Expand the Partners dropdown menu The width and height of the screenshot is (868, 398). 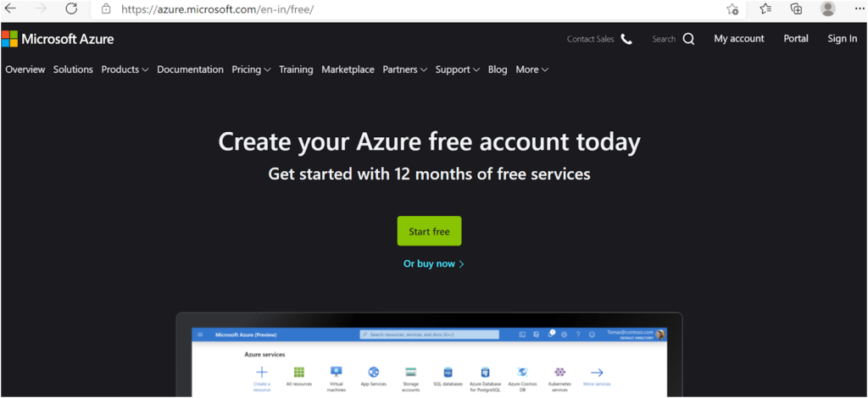[x=404, y=69]
